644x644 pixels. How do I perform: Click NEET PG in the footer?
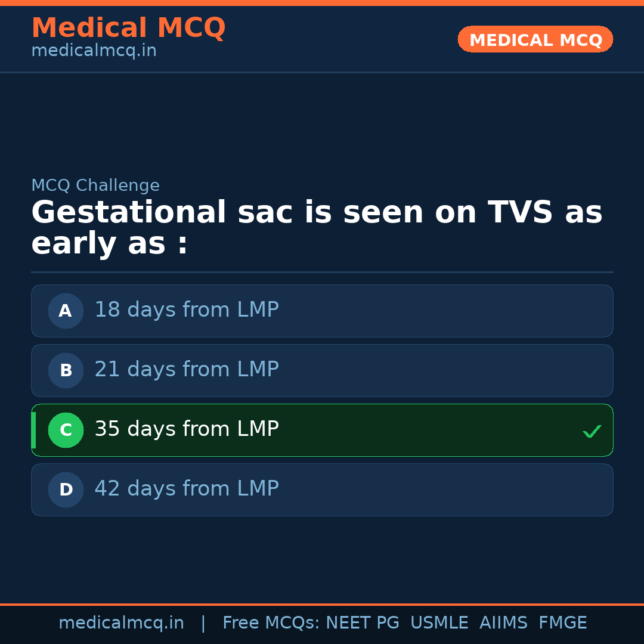[363, 623]
